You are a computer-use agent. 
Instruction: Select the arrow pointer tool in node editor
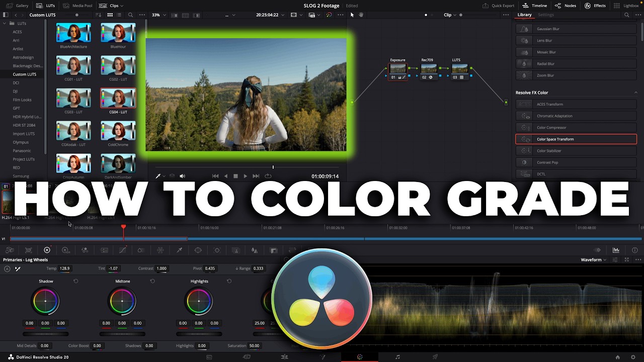[352, 15]
